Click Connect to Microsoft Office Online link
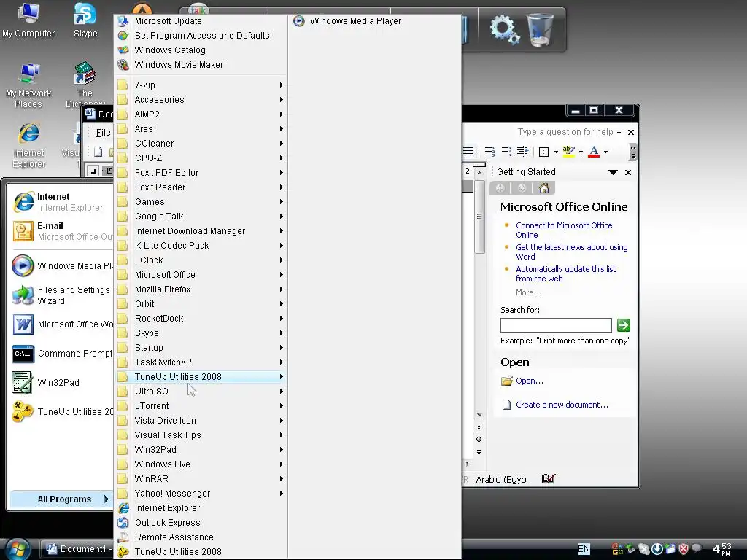The width and height of the screenshot is (747, 560). [564, 230]
